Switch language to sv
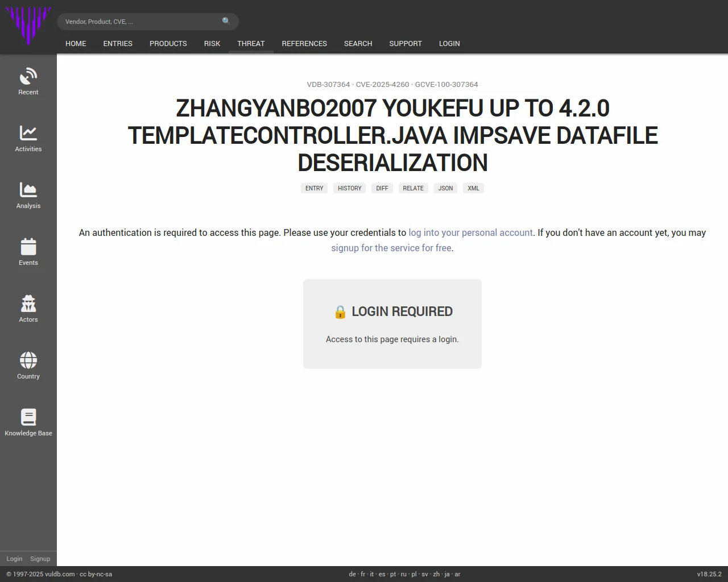The image size is (728, 582). [x=425, y=574]
